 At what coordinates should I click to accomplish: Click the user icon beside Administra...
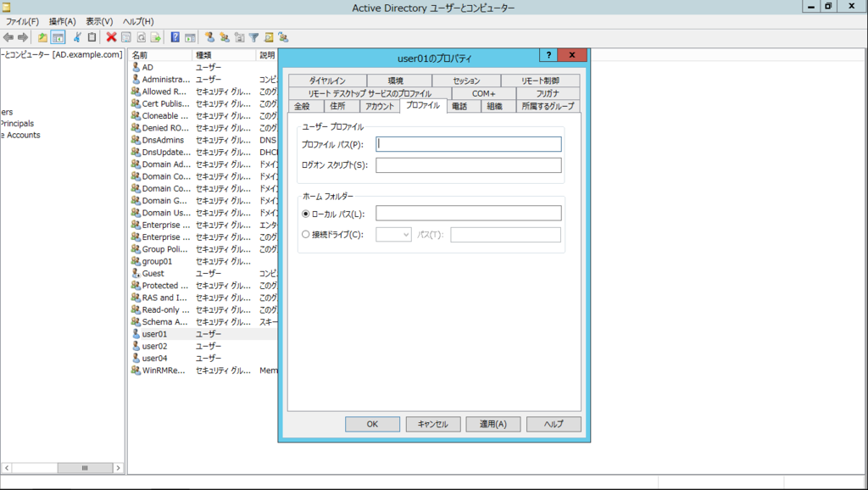click(x=136, y=79)
